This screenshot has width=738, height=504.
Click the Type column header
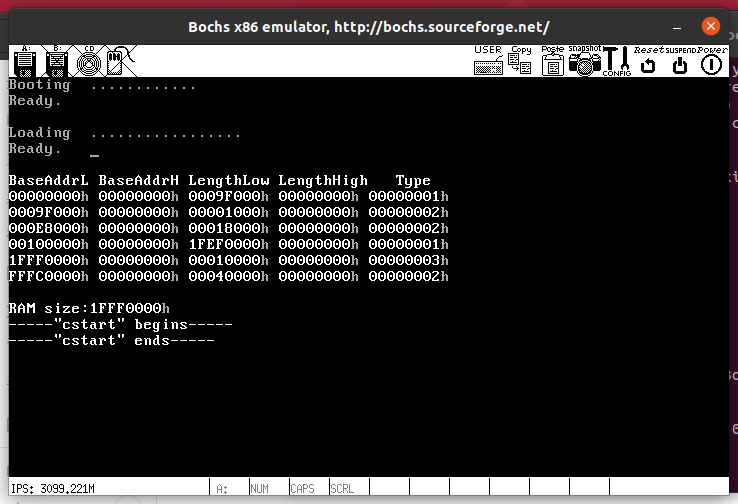click(413, 181)
